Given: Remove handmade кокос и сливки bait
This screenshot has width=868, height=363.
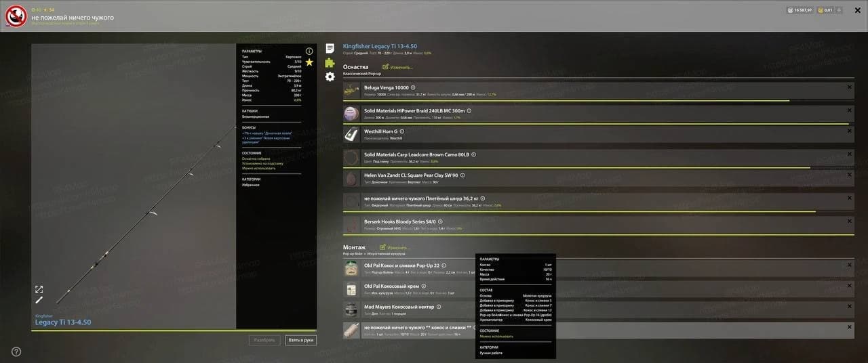Looking at the screenshot, I should [850, 328].
